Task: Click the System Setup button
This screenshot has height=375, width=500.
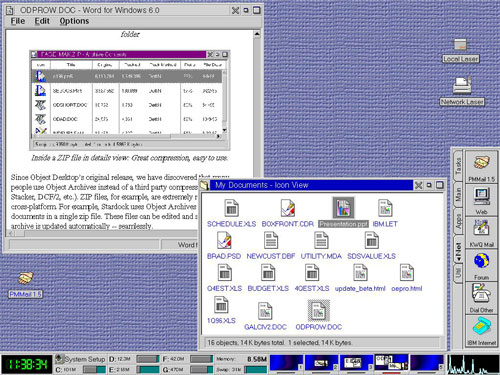Action: tap(80, 359)
